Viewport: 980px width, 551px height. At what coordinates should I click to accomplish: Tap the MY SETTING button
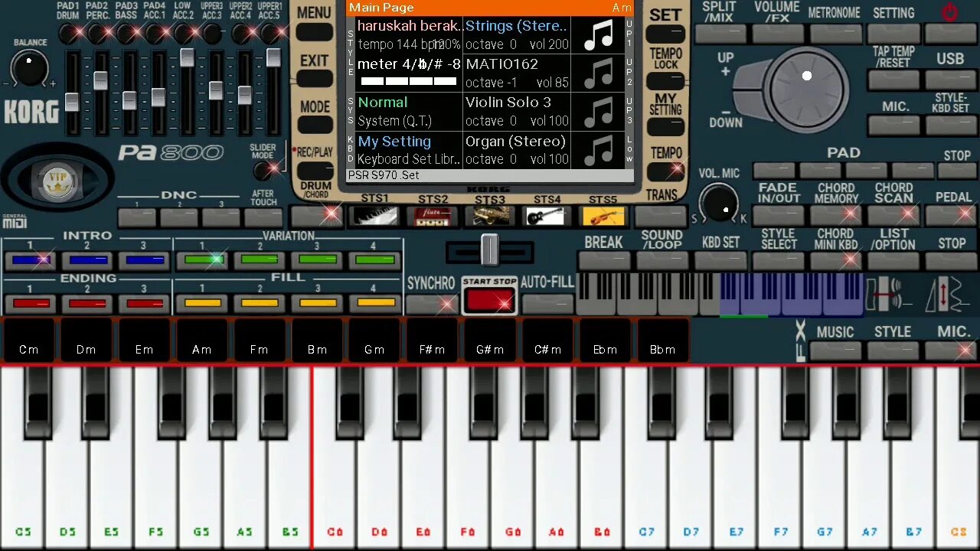665,127
